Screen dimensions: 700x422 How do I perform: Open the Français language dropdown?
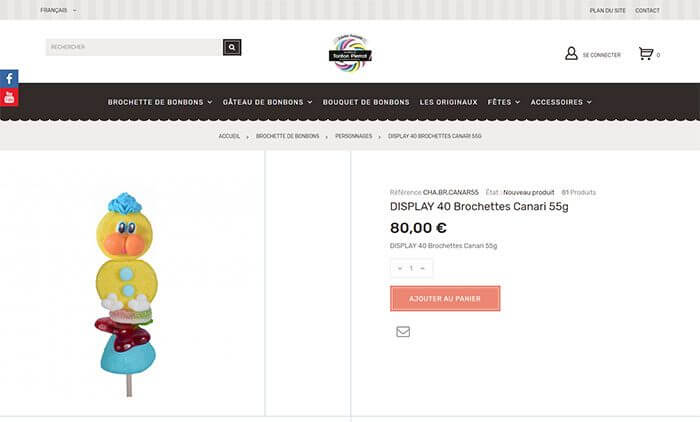tap(58, 10)
